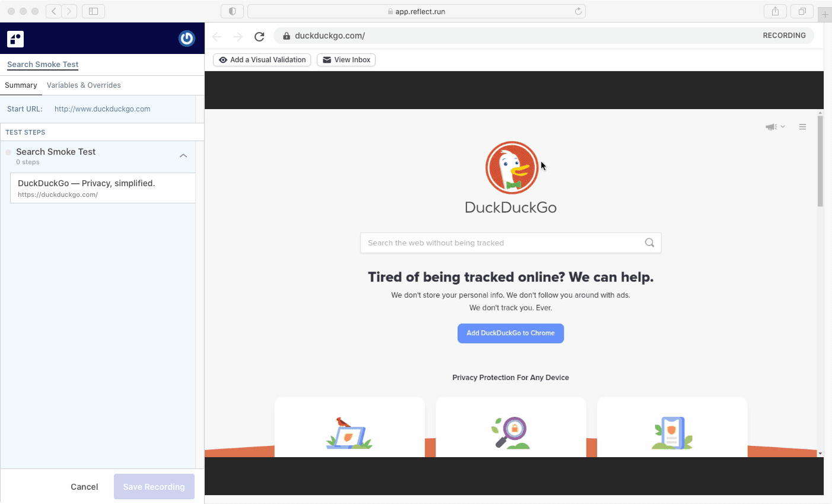Click the DuckDuckGo search input field
This screenshot has width=832, height=504.
501,243
